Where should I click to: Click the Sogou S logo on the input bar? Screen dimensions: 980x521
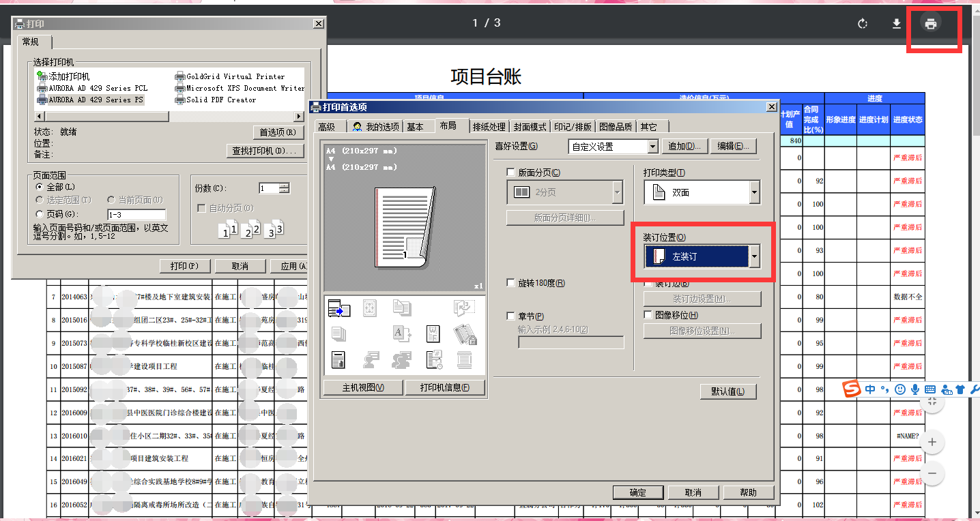(x=851, y=389)
